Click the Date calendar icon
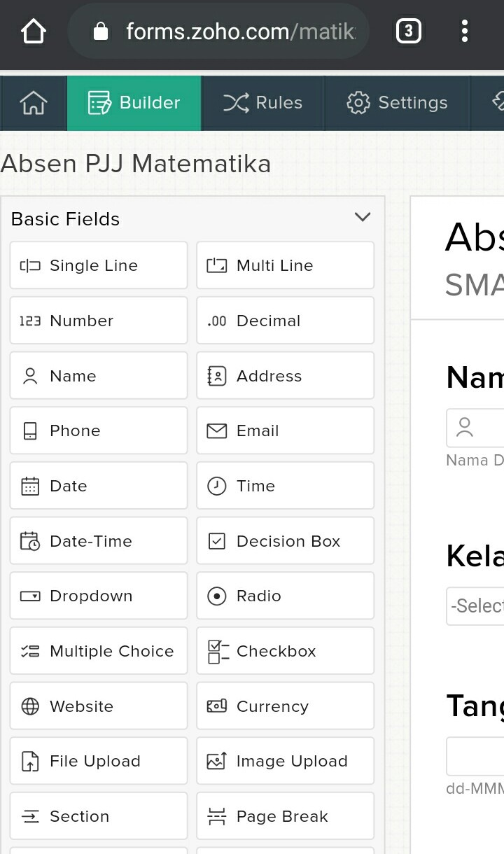504x854 pixels. click(30, 486)
